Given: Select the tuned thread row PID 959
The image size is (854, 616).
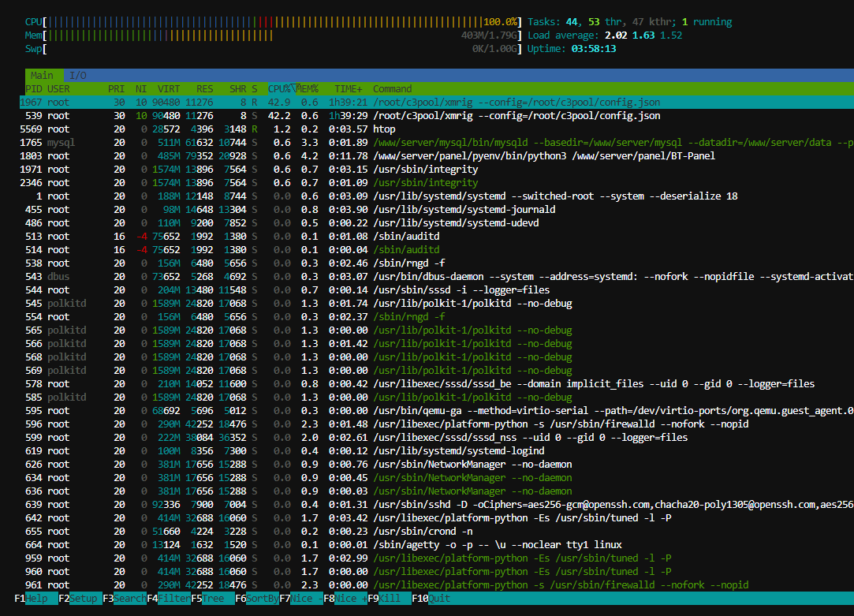Looking at the screenshot, I should [x=437, y=558].
